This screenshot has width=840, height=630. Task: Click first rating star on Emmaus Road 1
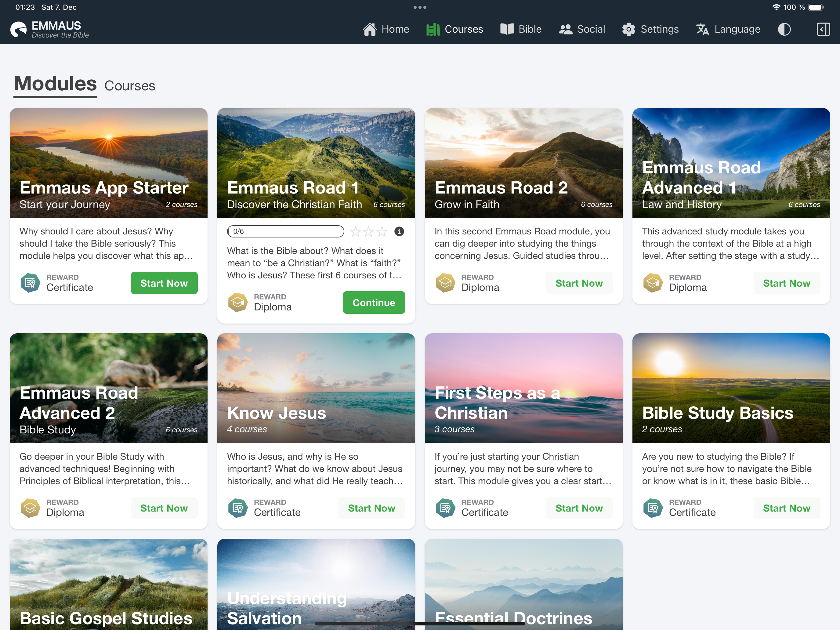pyautogui.click(x=355, y=231)
